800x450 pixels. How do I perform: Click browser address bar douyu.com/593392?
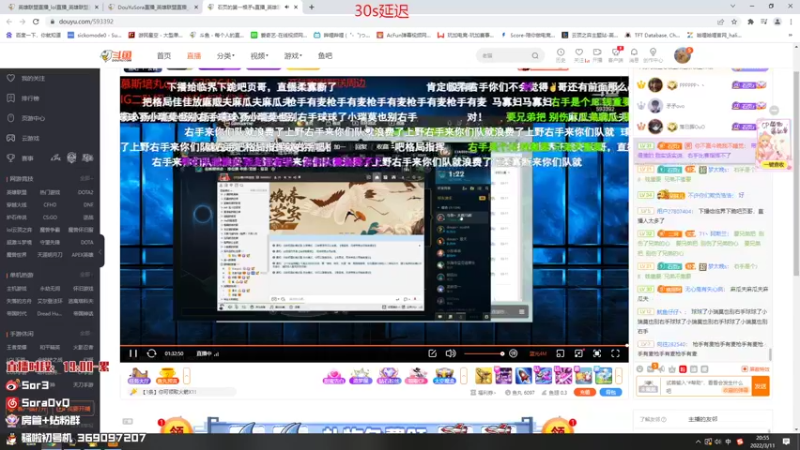point(86,21)
